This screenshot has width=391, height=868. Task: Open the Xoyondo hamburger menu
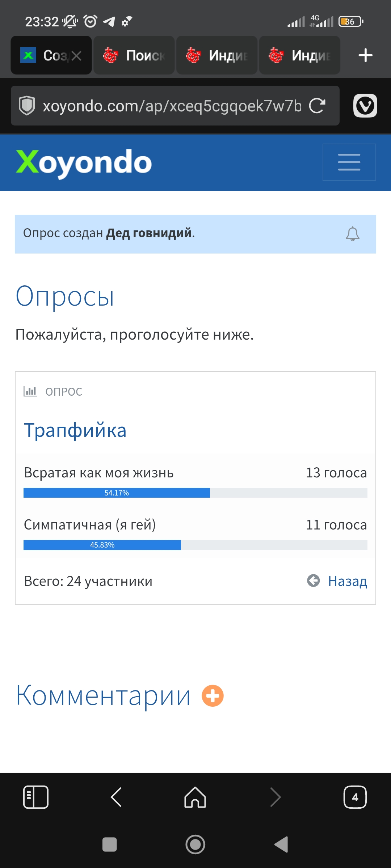tap(349, 162)
